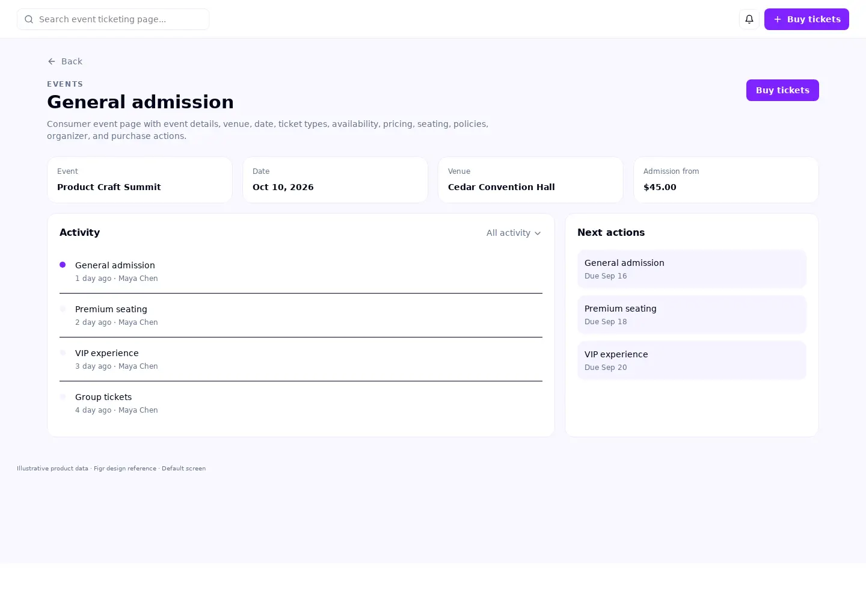The width and height of the screenshot is (866, 616).
Task: Click the Activity panel heading
Action: click(x=79, y=232)
